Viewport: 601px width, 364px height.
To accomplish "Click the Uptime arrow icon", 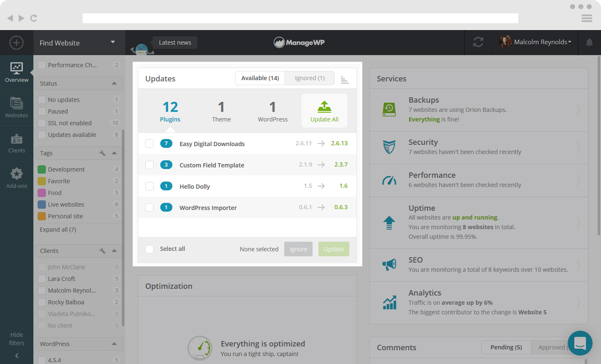I will pos(389,222).
